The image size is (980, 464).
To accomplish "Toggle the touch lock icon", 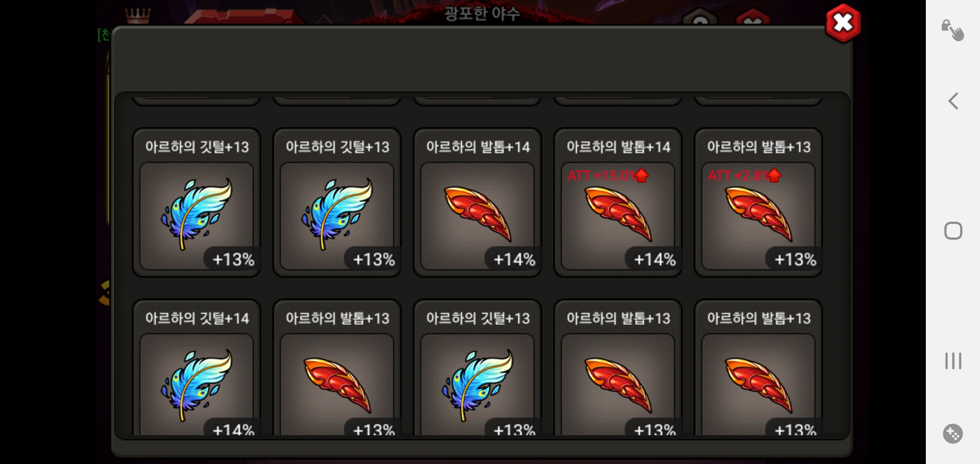I will (952, 30).
